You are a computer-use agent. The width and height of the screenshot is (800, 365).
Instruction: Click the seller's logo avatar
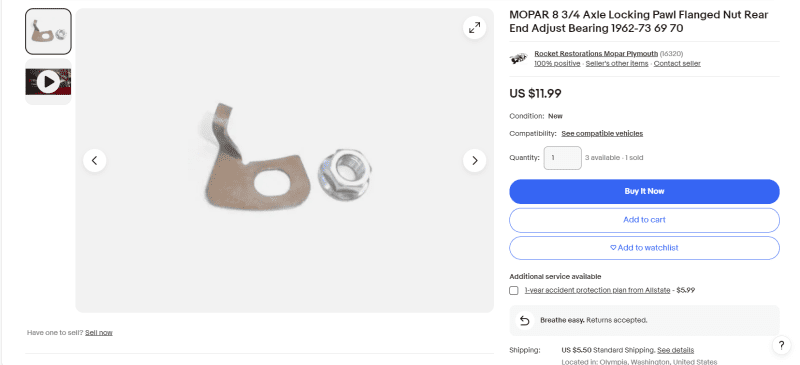(518, 58)
